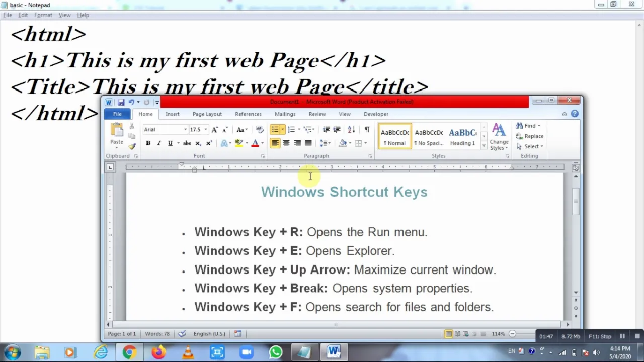
Task: Click the Grow Font icon
Action: pyautogui.click(x=215, y=130)
